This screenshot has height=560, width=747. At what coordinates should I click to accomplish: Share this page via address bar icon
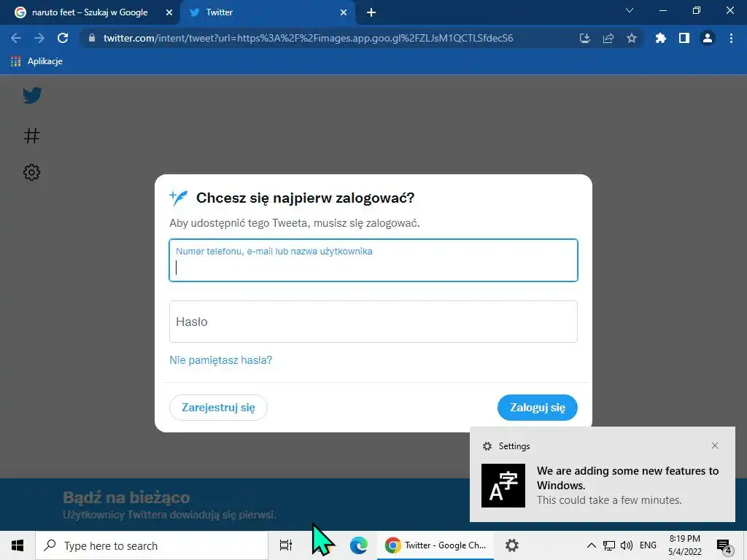tap(608, 38)
